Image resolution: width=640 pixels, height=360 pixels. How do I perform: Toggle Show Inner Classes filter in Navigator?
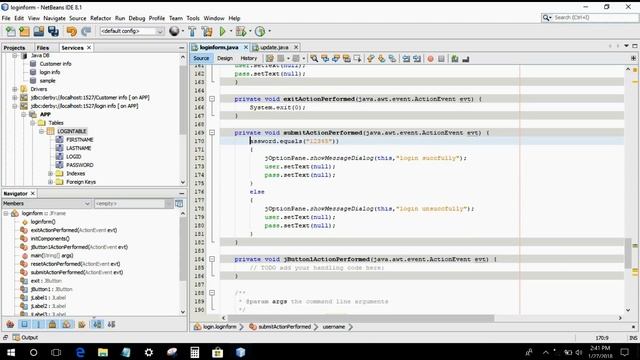[67, 324]
